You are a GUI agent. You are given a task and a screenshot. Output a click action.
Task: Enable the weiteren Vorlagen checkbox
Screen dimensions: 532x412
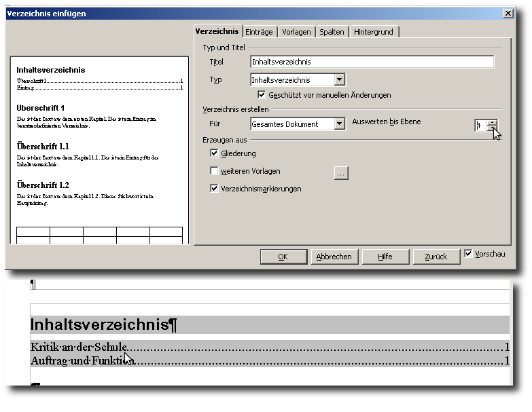point(215,171)
